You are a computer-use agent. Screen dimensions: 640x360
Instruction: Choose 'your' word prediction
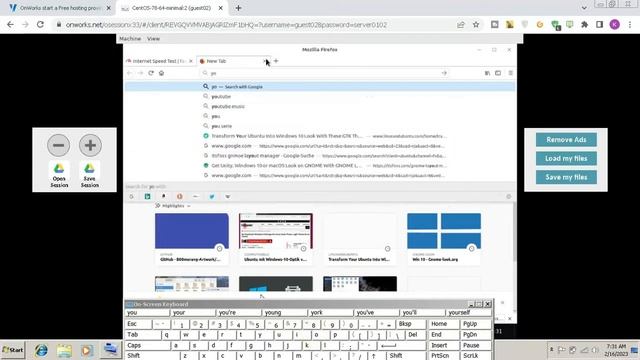point(193,313)
